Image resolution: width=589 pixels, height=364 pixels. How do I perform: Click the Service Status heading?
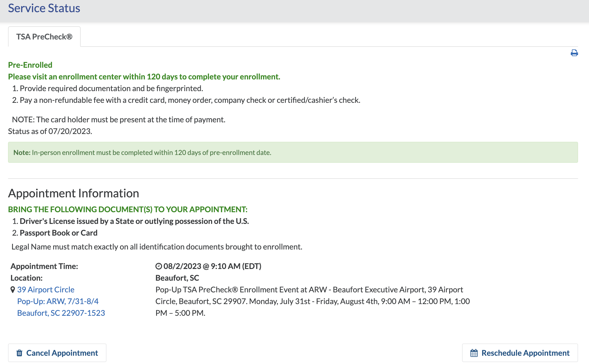pos(44,8)
